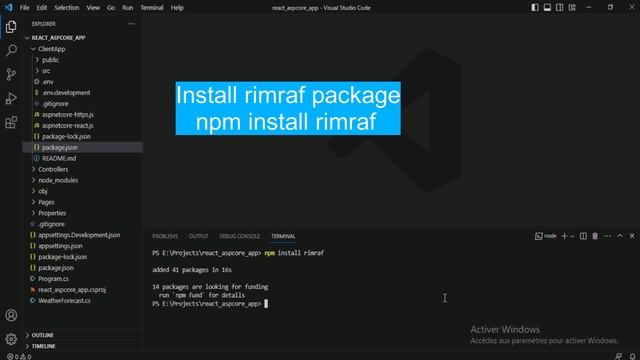The height and width of the screenshot is (360, 640).
Task: Click the Explorer more actions ellipsis
Action: point(131,24)
